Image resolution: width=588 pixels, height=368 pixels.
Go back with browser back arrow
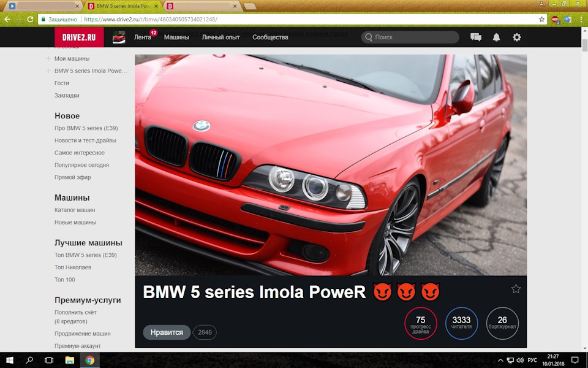pyautogui.click(x=7, y=19)
